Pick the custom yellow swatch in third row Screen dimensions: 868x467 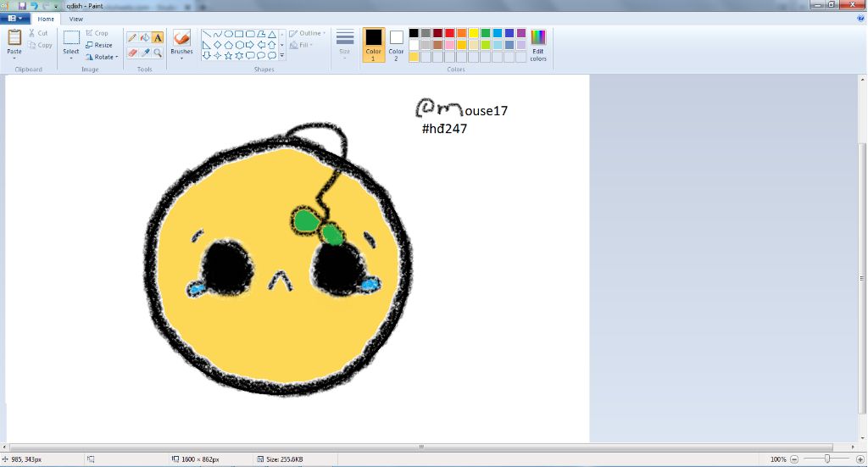point(414,57)
